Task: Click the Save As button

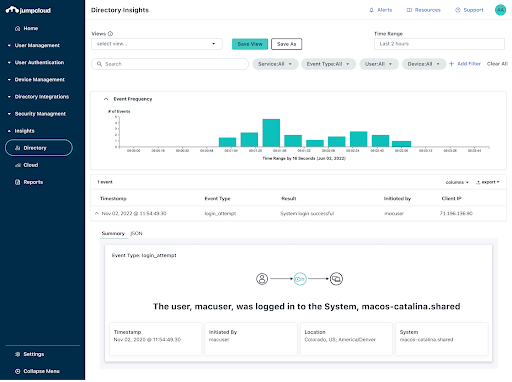Action: point(287,44)
